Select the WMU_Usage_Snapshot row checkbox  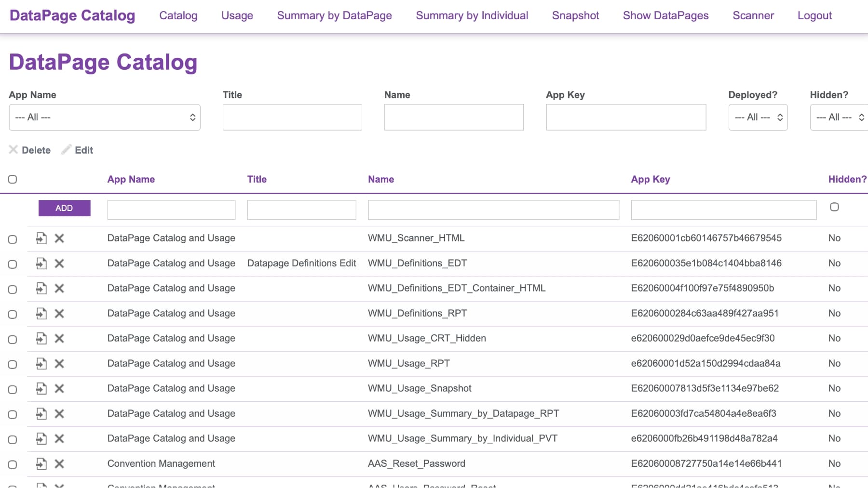(x=13, y=389)
